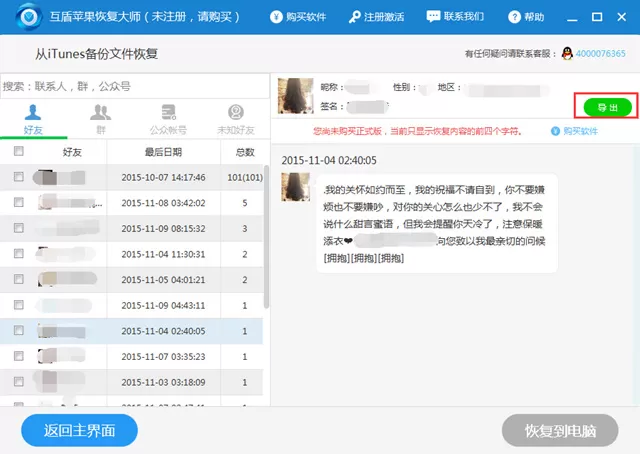Open 购买软件 link below export button
This screenshot has height=454, width=640.
(x=574, y=131)
